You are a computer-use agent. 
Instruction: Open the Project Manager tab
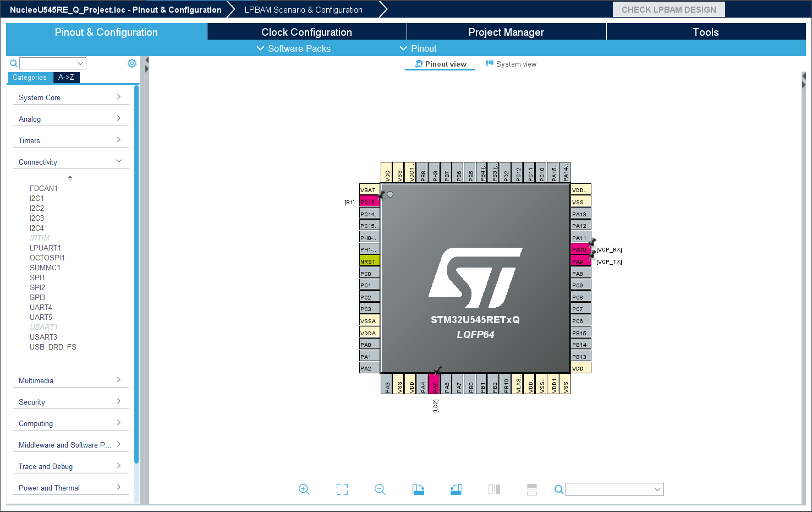[x=506, y=32]
